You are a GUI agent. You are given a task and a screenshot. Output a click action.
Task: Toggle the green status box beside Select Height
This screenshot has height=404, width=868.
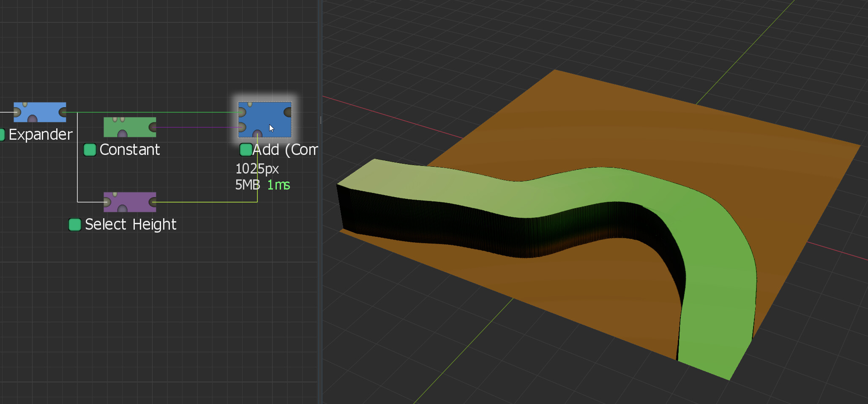pyautogui.click(x=75, y=225)
